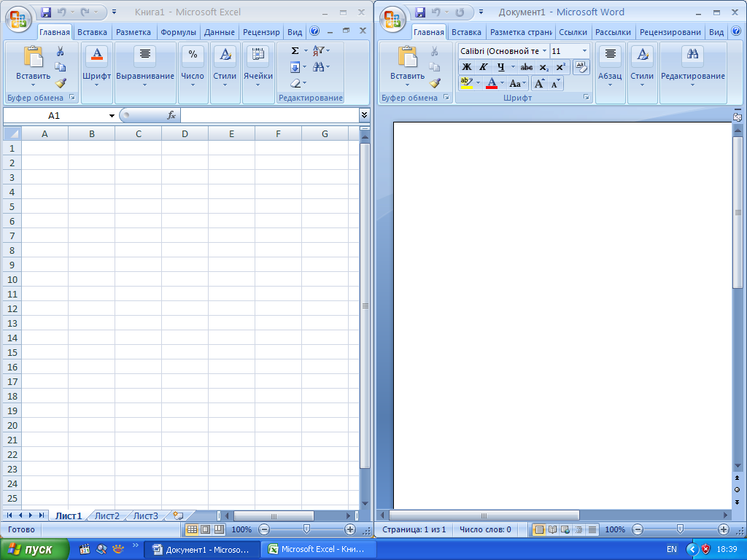This screenshot has height=560, width=747.
Task: Adjust the Excel zoom slider handle
Action: [306, 529]
